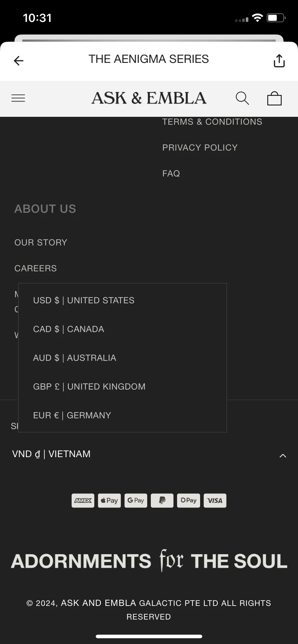Click the Google Pay icon
298x644 pixels.
coord(136,500)
